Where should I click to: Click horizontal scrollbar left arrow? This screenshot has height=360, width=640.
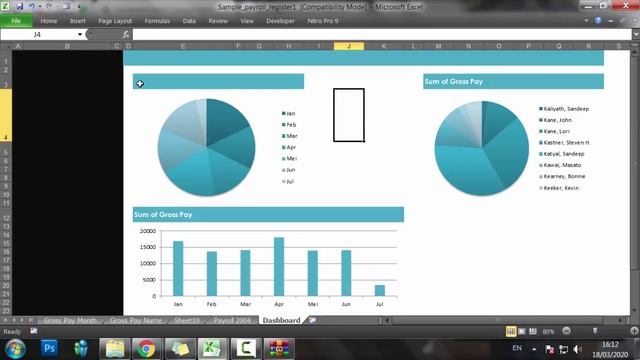[387, 320]
